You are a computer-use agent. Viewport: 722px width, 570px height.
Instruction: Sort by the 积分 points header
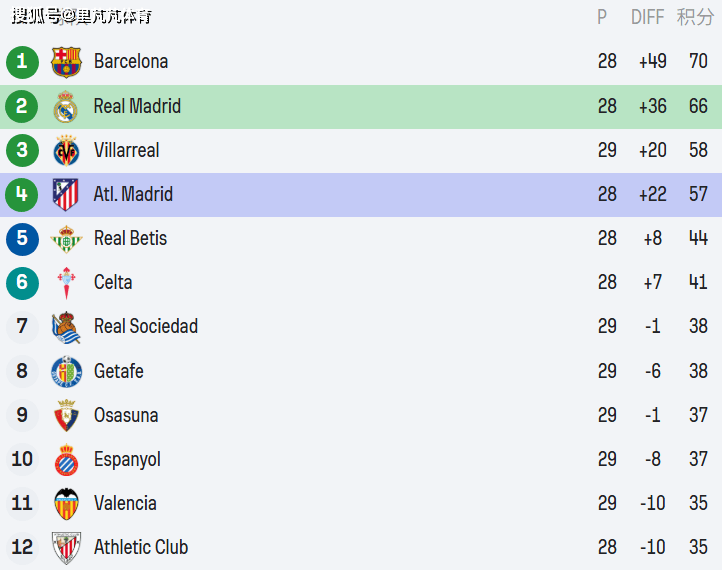click(695, 17)
